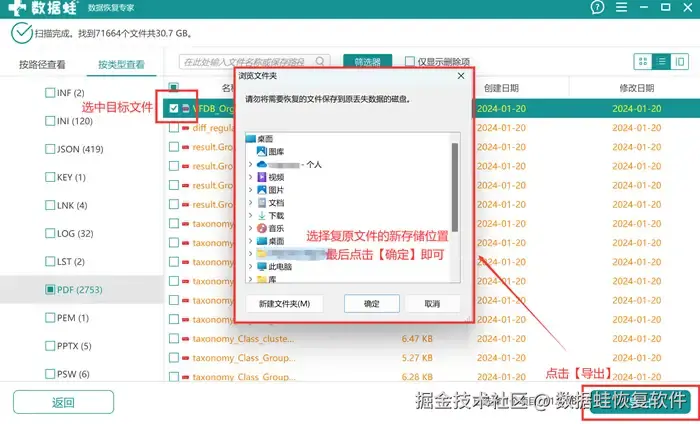
Task: Expand the 文档 folder node
Action: (x=250, y=203)
